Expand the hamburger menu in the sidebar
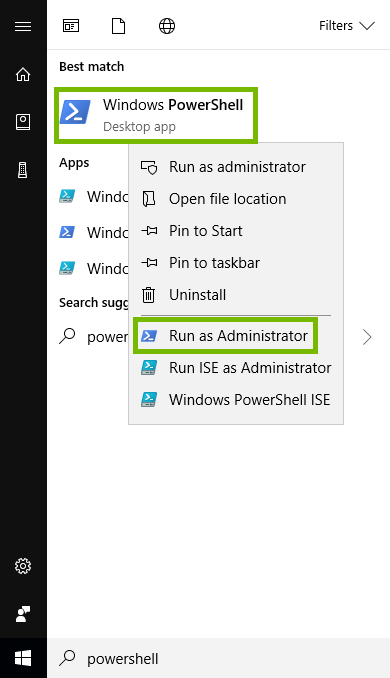The width and height of the screenshot is (390, 678). click(23, 26)
